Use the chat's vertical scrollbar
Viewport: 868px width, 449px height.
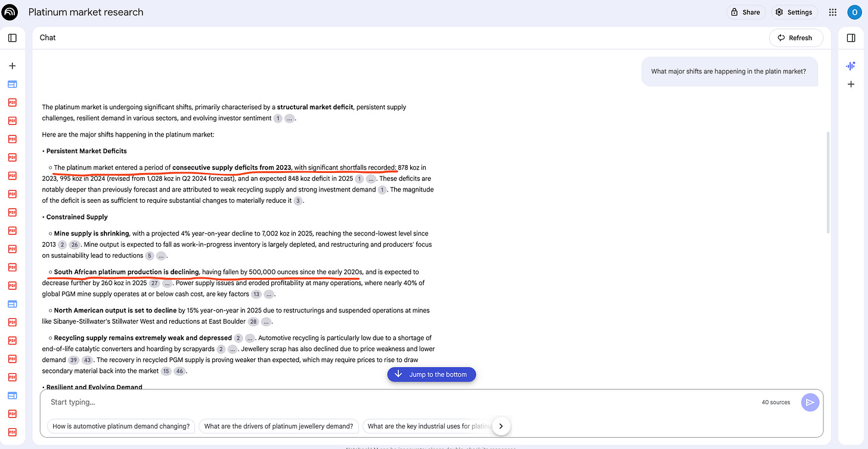827,182
